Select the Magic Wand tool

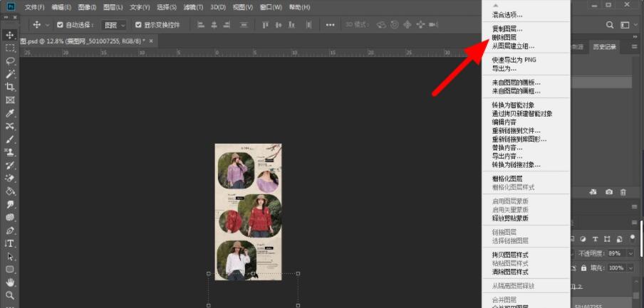(x=10, y=74)
